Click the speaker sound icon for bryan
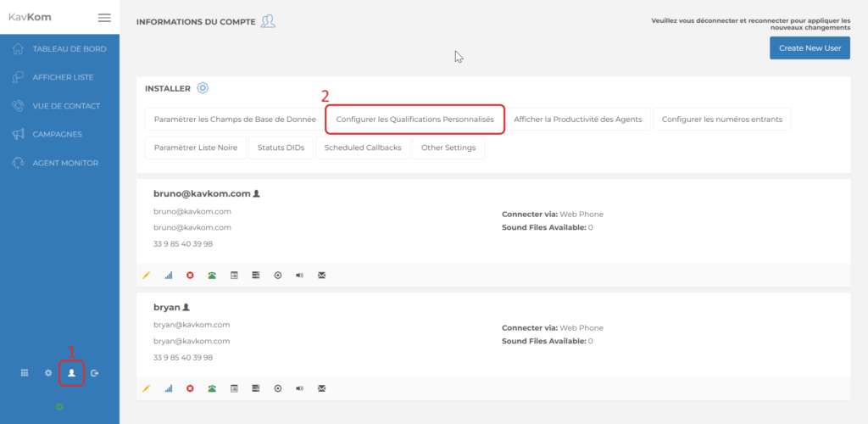This screenshot has height=424, width=868. (x=299, y=388)
